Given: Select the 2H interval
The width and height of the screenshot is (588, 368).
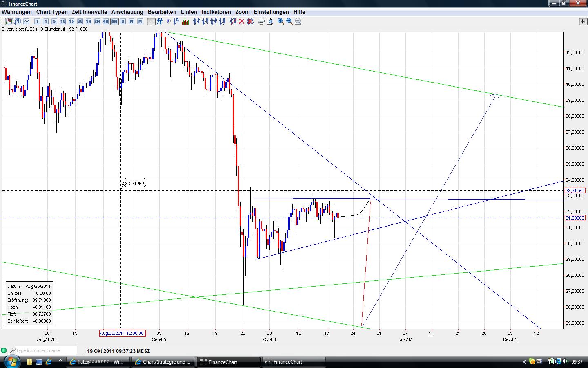Looking at the screenshot, I should 97,21.
